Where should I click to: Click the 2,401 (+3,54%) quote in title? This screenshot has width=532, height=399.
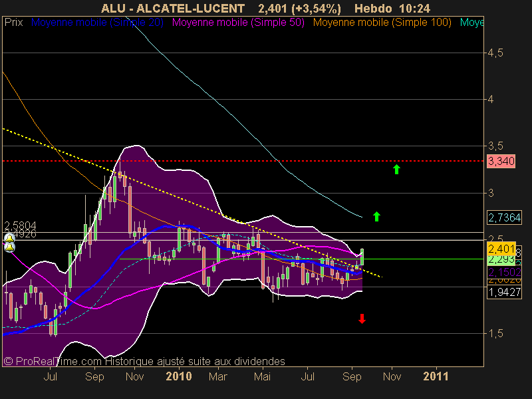(x=300, y=8)
